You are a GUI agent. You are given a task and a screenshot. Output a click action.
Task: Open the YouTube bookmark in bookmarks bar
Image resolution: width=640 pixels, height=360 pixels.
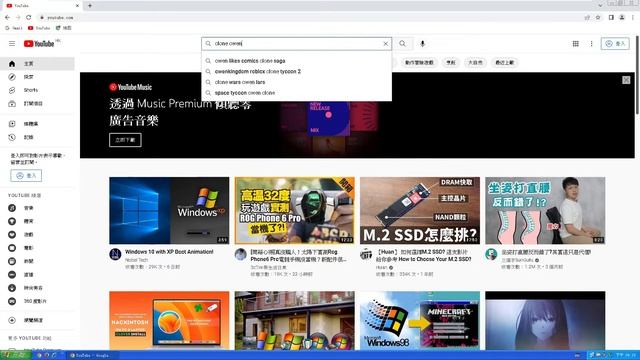tap(39, 28)
